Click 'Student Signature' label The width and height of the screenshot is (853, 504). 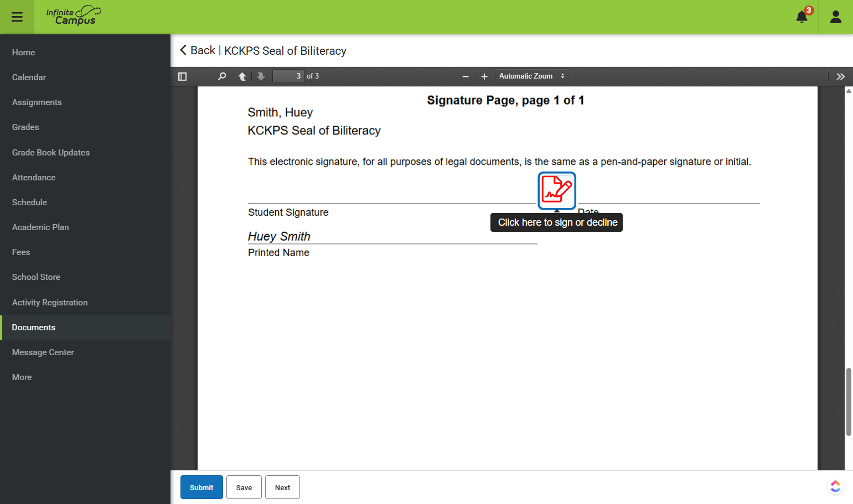click(288, 212)
